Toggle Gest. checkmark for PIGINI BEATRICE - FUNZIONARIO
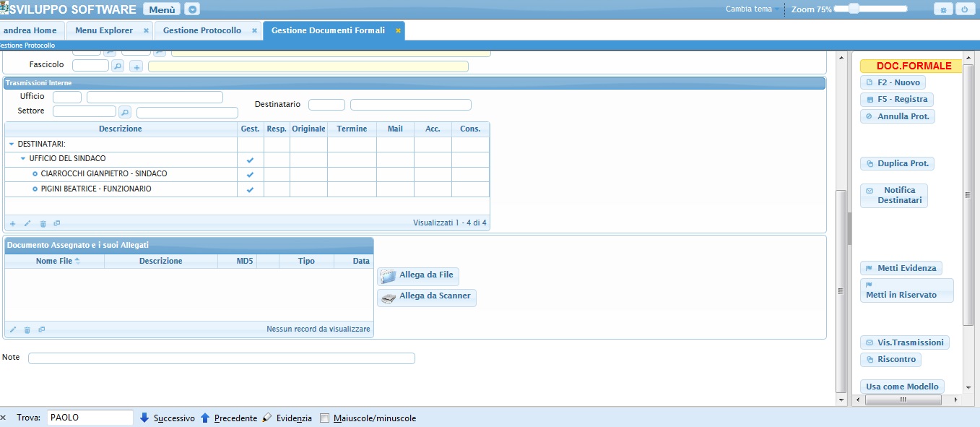This screenshot has width=980, height=427. 250,189
